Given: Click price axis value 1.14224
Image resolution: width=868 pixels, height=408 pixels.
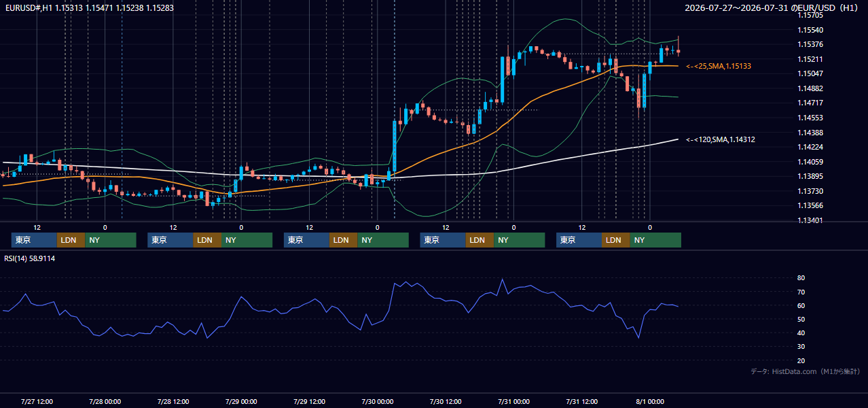Looking at the screenshot, I should [810, 147].
